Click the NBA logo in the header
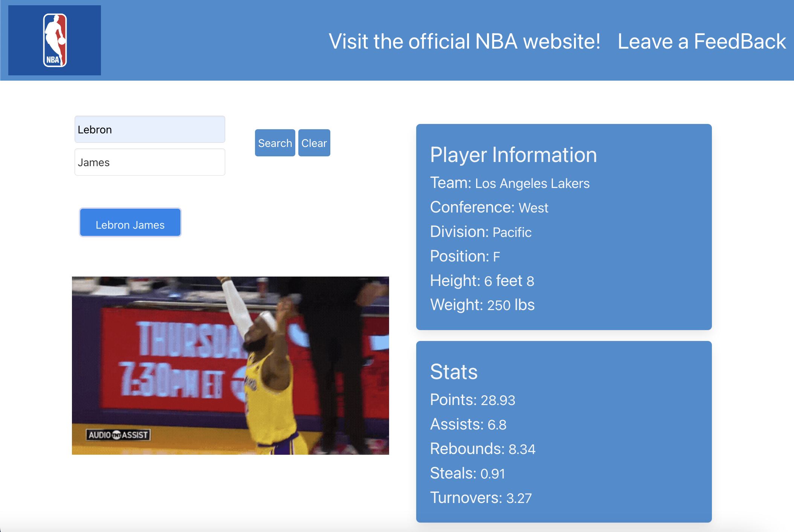The height and width of the screenshot is (532, 794). [55, 40]
